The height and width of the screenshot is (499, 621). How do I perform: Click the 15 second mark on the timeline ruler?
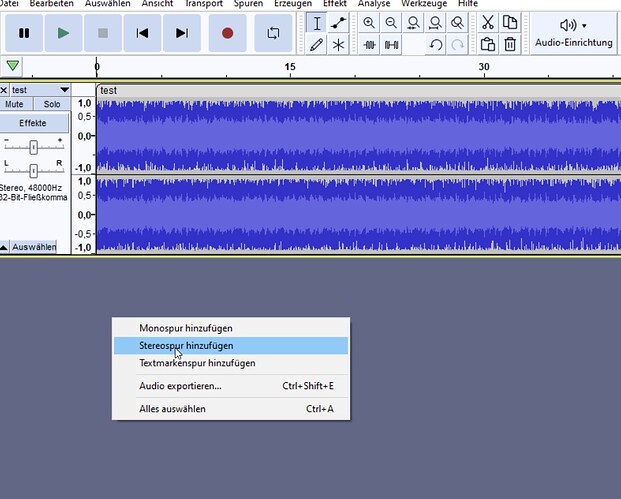[290, 67]
